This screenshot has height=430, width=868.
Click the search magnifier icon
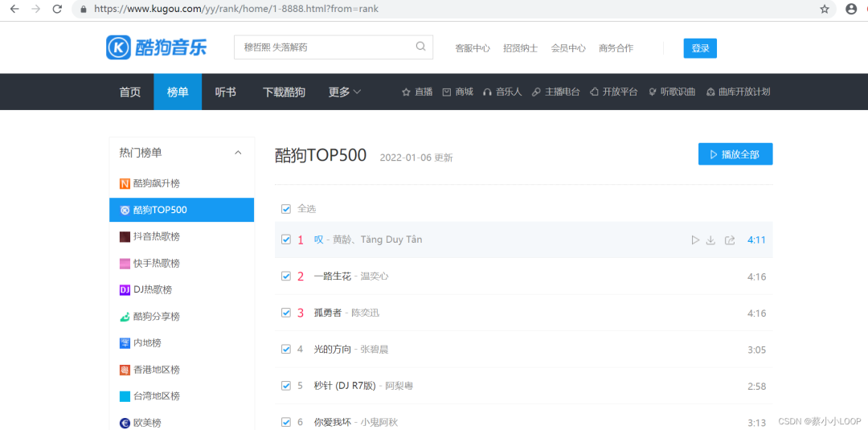(420, 47)
